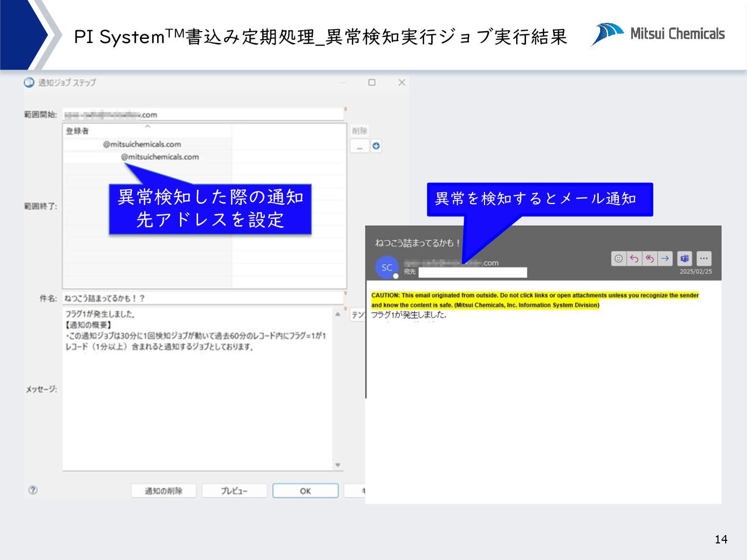Click the blurred sender address ending in .com in email
This screenshot has width=747, height=560.
point(451,263)
